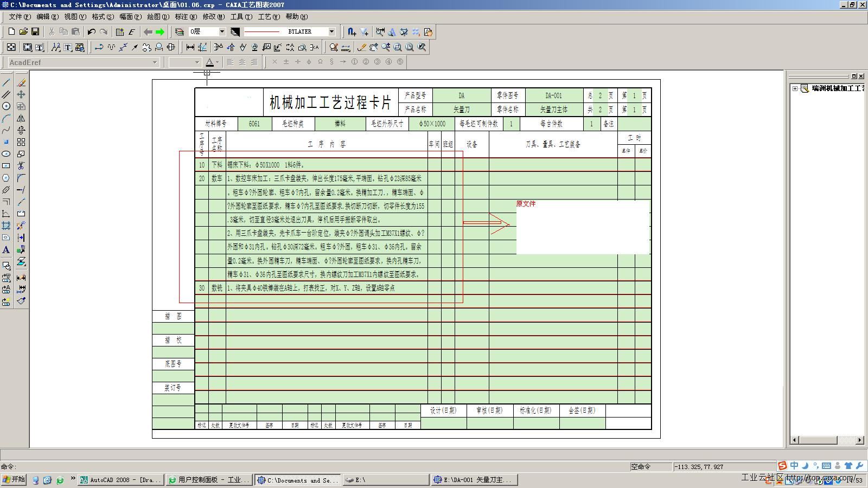This screenshot has width=868, height=488.
Task: Save the document using the Save icon
Action: (36, 31)
